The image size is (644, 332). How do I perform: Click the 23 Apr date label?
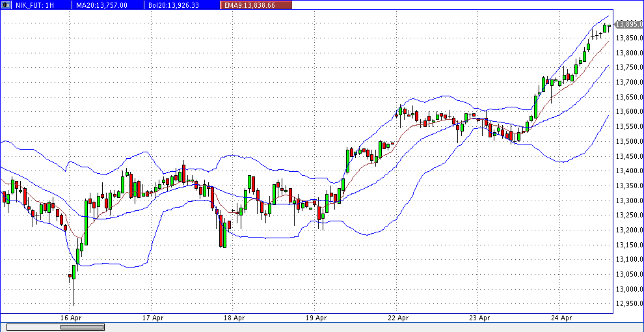481,318
